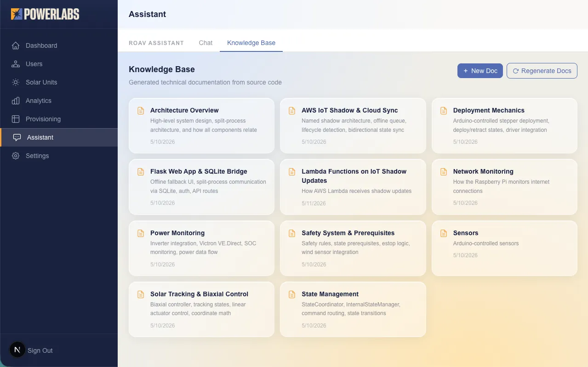Open Lambda Functions on IoT Shadow Updates title
Screen dimensions: 588x367
click(x=354, y=176)
